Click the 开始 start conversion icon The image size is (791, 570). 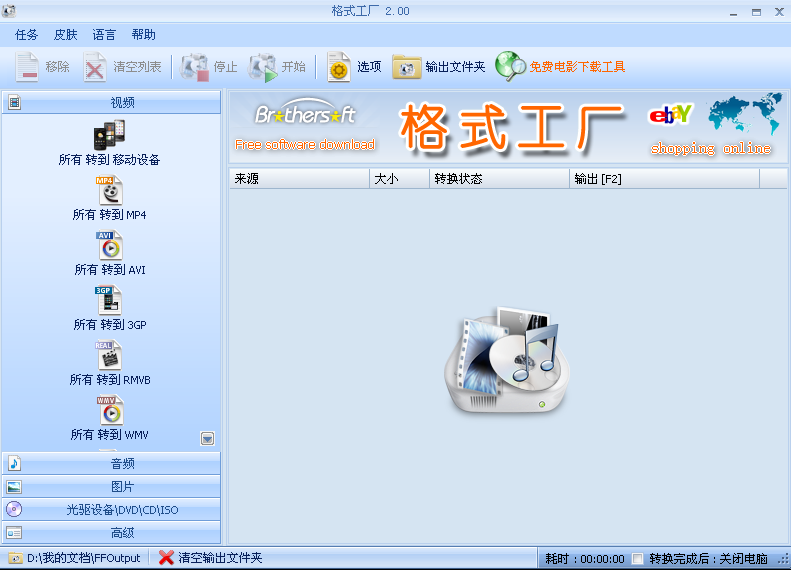click(x=263, y=67)
